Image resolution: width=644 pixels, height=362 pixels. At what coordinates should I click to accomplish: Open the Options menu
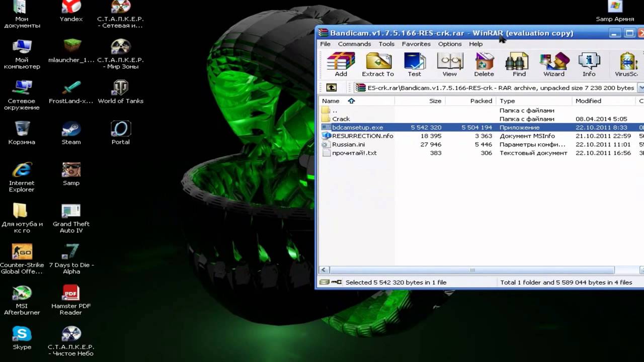point(450,44)
